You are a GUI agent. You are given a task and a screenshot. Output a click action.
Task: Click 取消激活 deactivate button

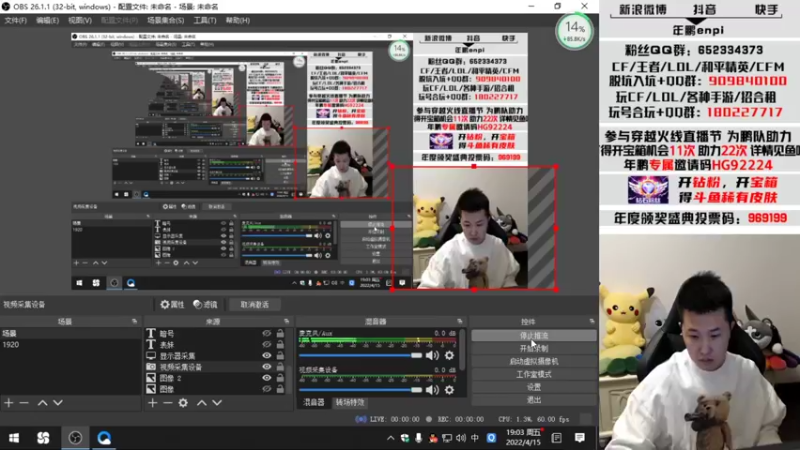pyautogui.click(x=255, y=305)
